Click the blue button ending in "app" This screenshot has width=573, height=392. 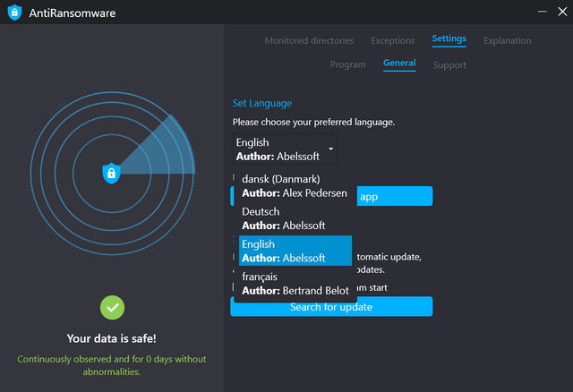tap(392, 196)
